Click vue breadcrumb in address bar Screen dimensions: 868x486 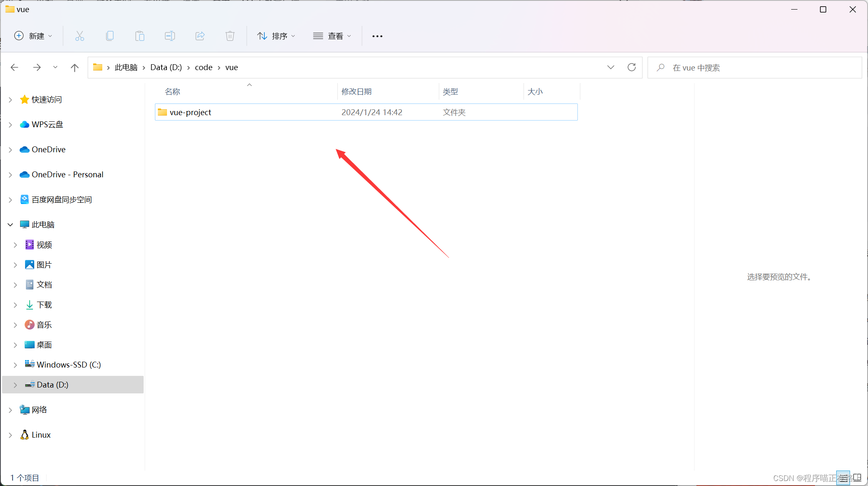[x=232, y=67]
